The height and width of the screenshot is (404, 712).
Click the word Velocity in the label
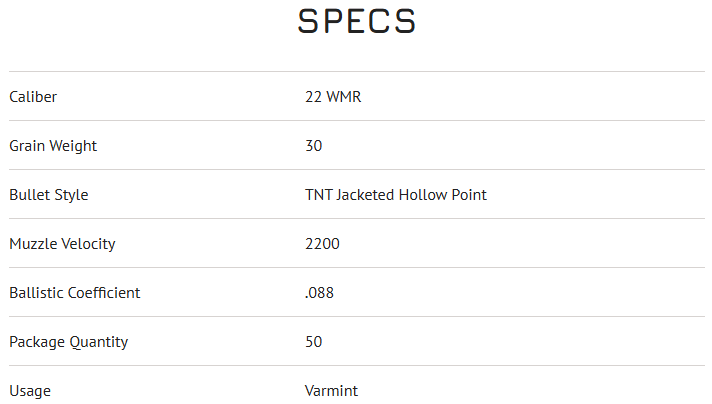88,244
